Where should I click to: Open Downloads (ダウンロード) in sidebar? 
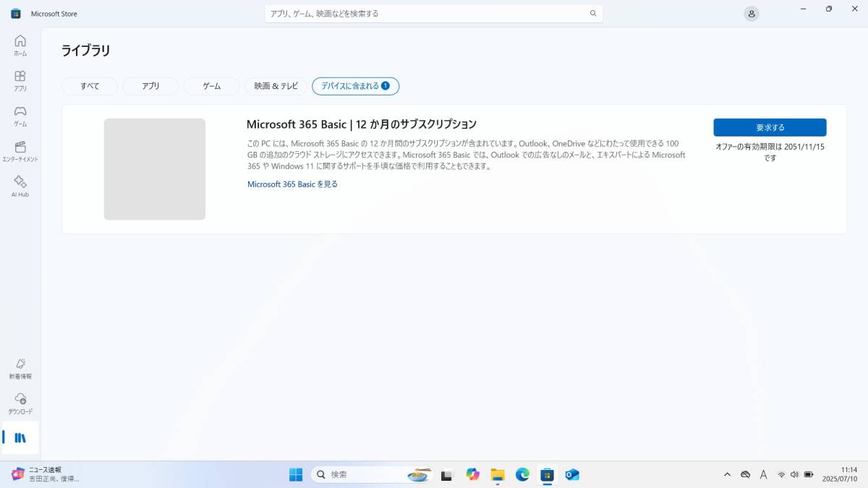click(20, 403)
